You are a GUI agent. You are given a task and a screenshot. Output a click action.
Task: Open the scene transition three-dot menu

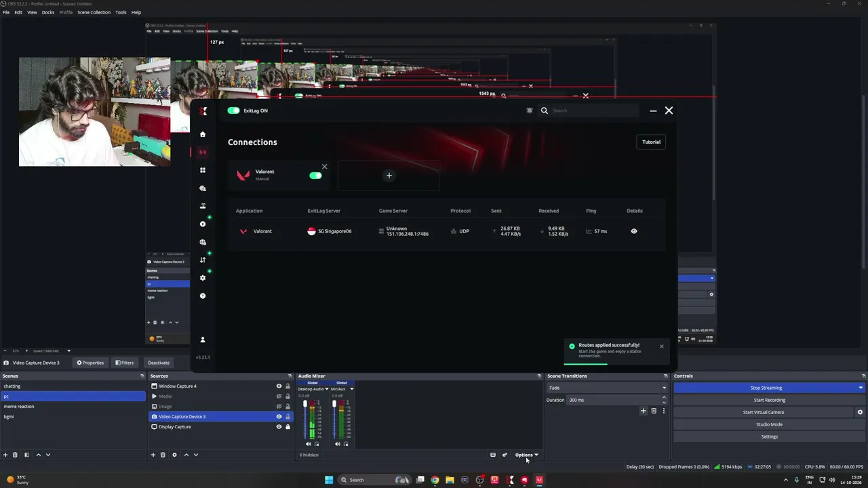click(x=663, y=411)
